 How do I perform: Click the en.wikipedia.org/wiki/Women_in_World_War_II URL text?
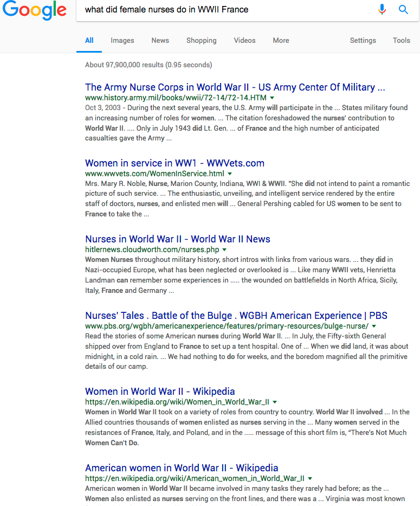click(177, 402)
